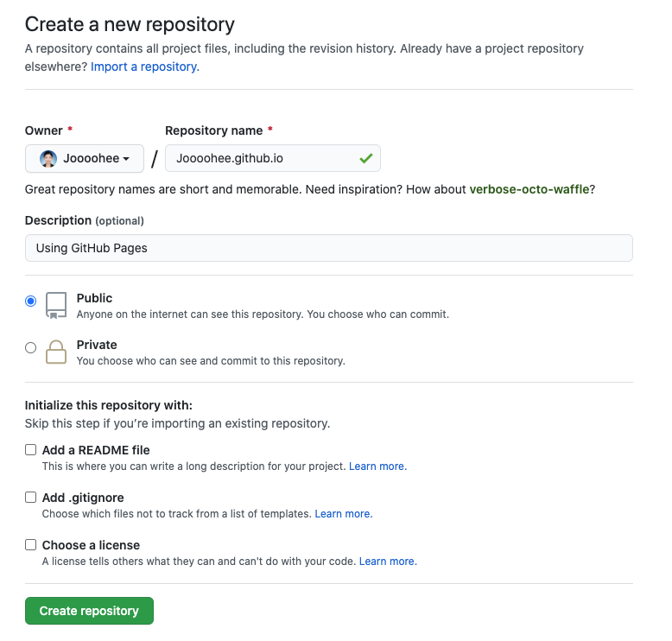Click the Public label text
672x641 pixels.
pos(94,298)
